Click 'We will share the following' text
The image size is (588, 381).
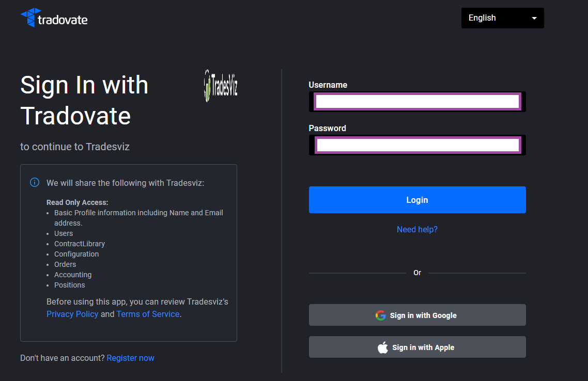click(125, 183)
